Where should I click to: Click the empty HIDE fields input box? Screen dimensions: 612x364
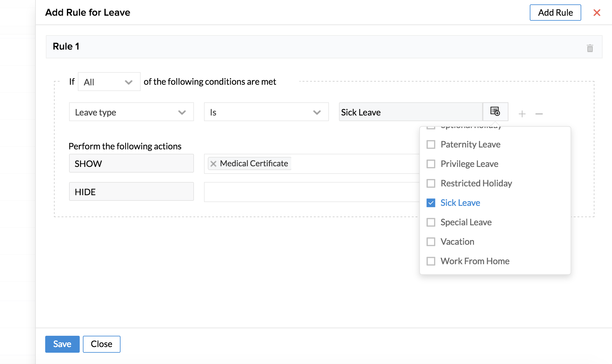click(x=311, y=192)
